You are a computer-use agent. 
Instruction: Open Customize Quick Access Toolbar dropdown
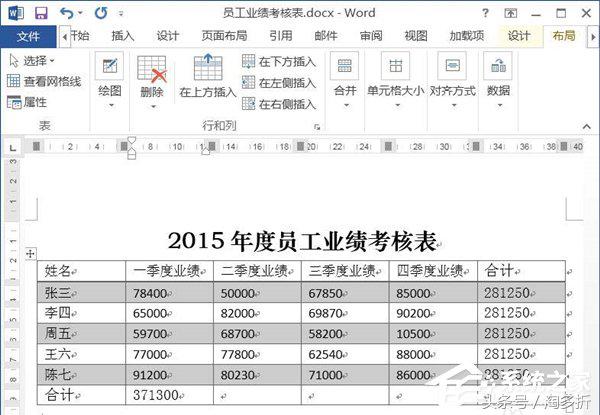pyautogui.click(x=121, y=14)
